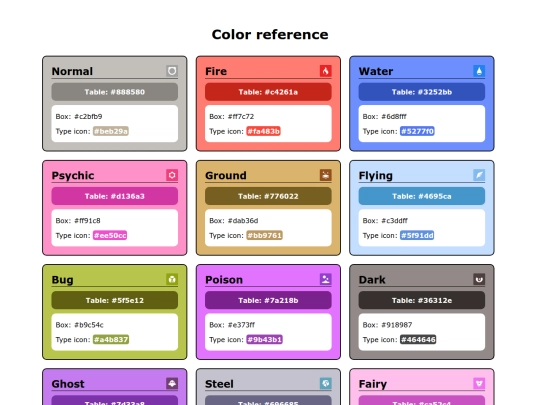
Task: Click the Normal type icon swatch #beb29a
Action: coord(111,131)
